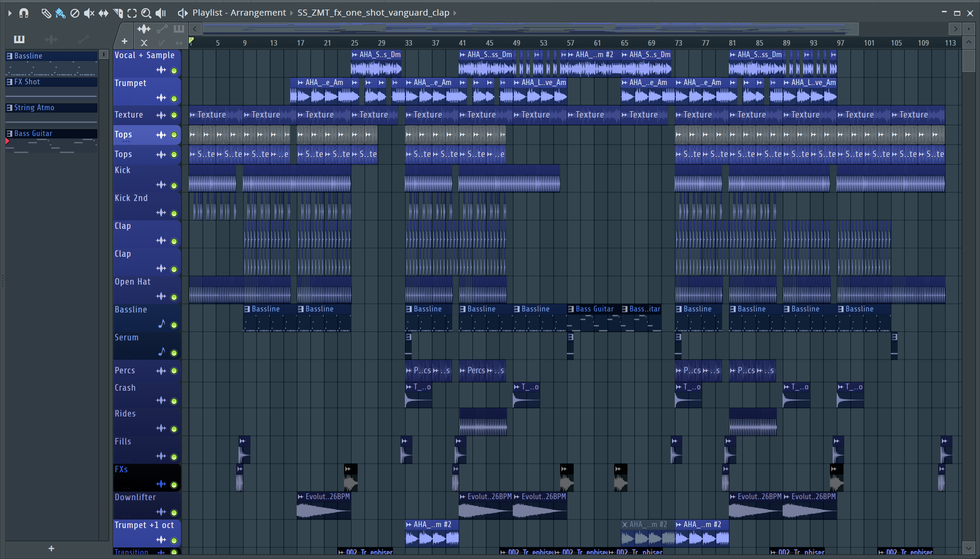Toggle mute on Serum track

point(174,353)
